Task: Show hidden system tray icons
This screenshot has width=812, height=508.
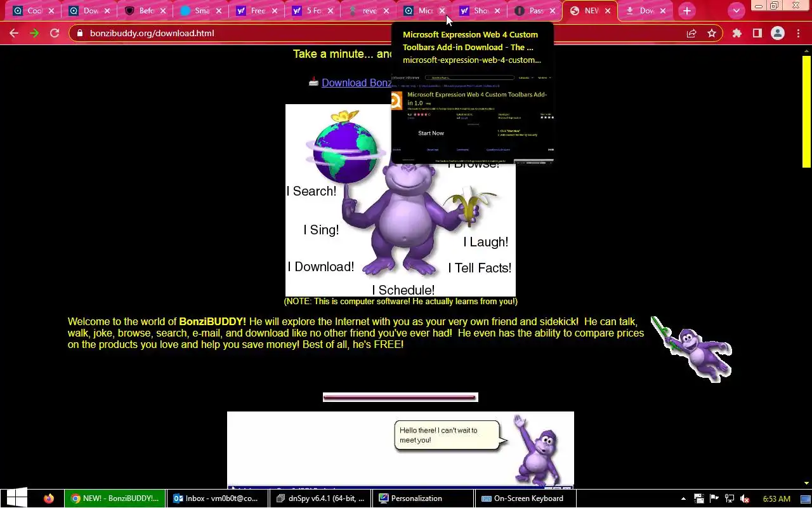Action: [x=683, y=498]
